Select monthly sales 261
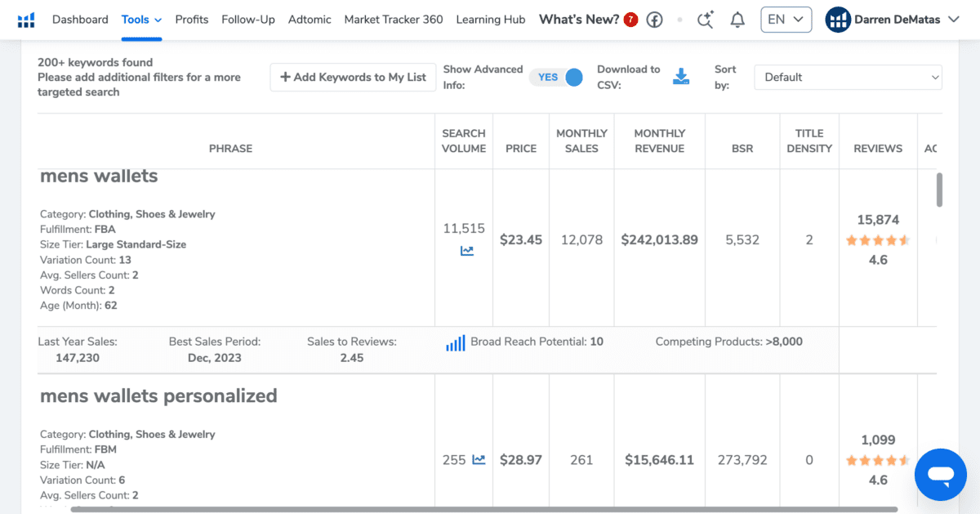980x514 pixels. [581, 460]
